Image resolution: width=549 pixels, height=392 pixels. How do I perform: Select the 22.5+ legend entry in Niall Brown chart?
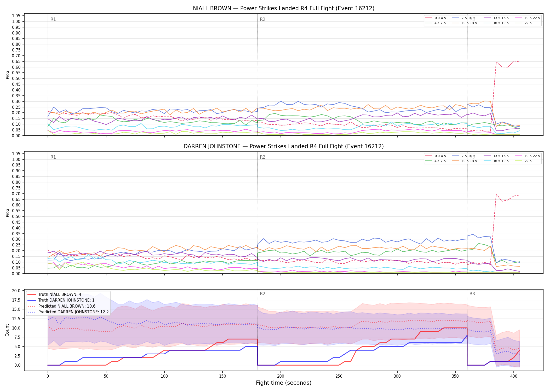coord(525,23)
